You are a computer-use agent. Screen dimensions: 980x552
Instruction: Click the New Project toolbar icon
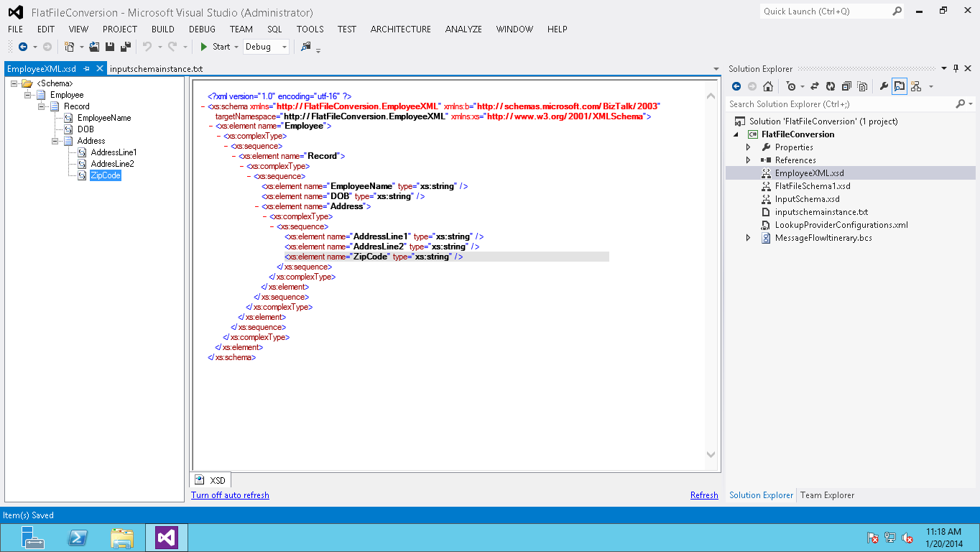pyautogui.click(x=69, y=47)
